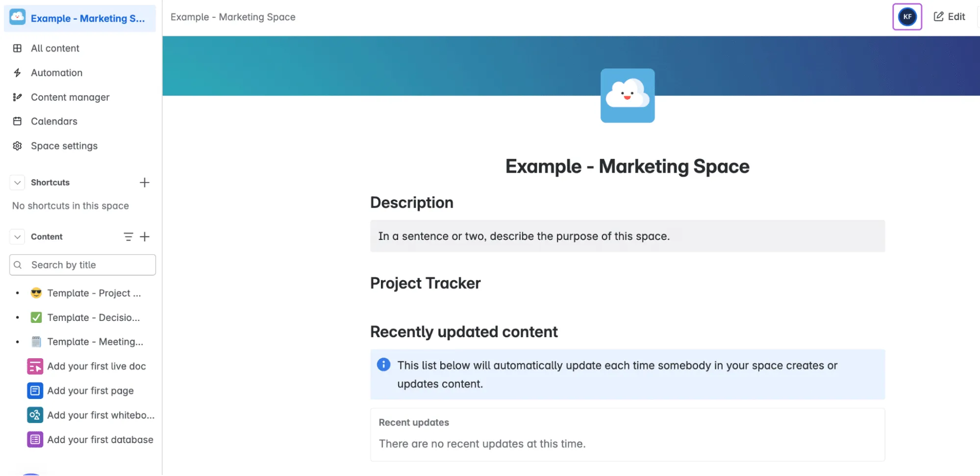
Task: Open Calendars from the sidebar
Action: point(54,121)
